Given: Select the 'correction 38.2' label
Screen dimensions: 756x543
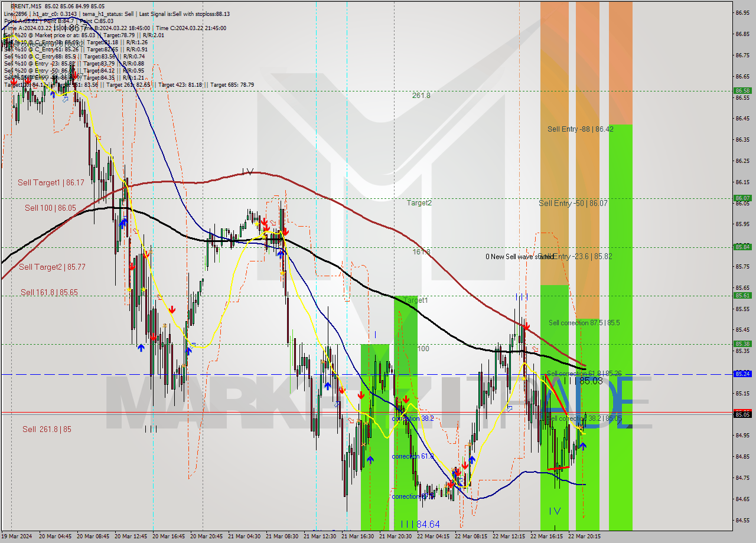Looking at the screenshot, I should 413,418.
